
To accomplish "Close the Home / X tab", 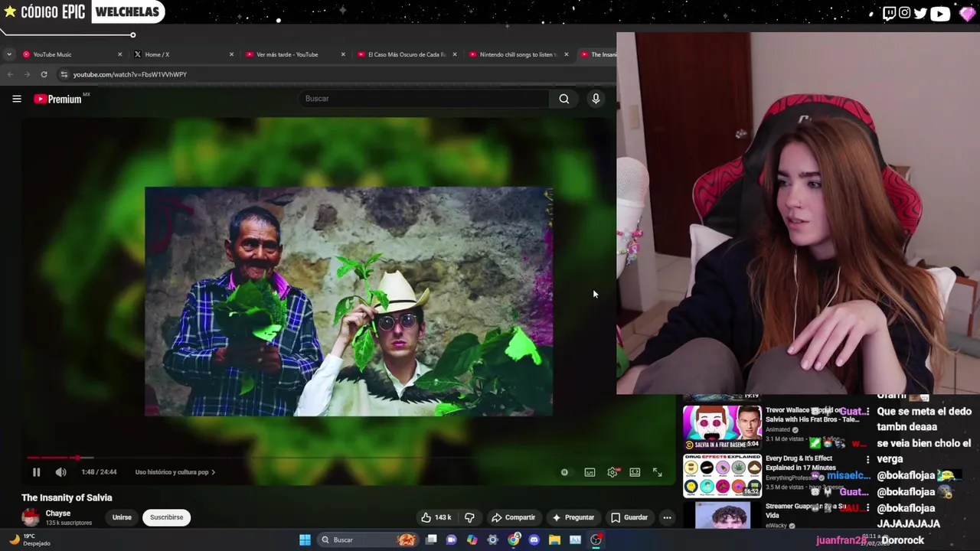I will 231,54.
